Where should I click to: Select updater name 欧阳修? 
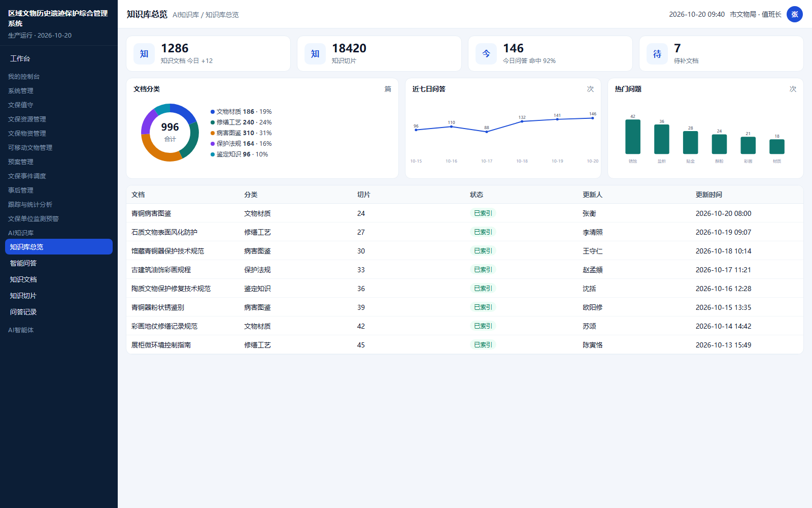click(x=593, y=307)
